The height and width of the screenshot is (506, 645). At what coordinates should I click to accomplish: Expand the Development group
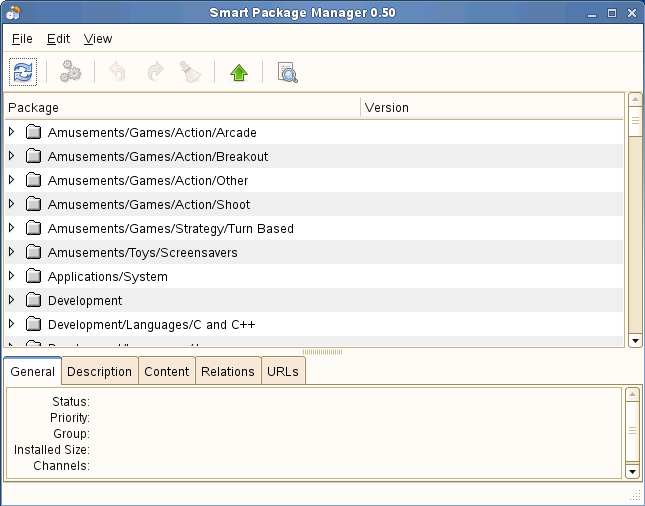pyautogui.click(x=12, y=300)
